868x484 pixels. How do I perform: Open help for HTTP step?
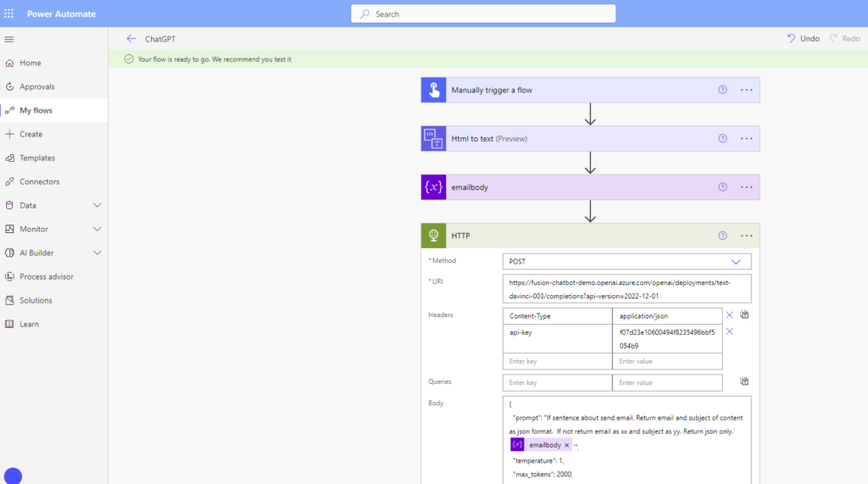click(x=722, y=236)
